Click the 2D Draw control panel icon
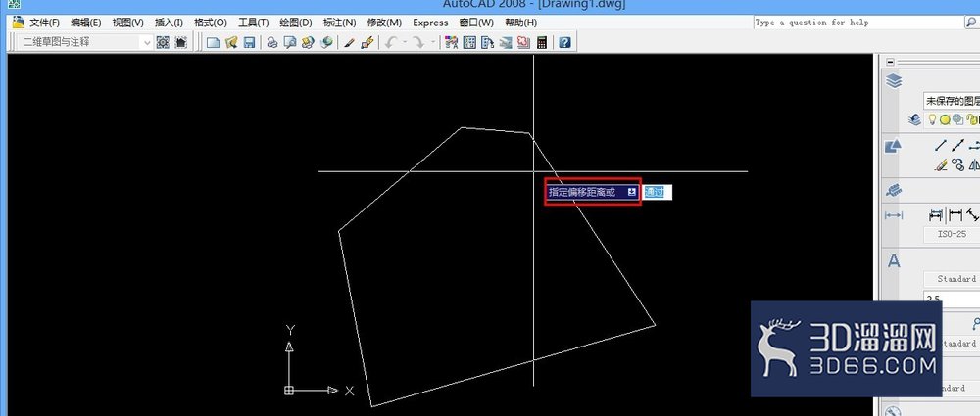 [895, 147]
